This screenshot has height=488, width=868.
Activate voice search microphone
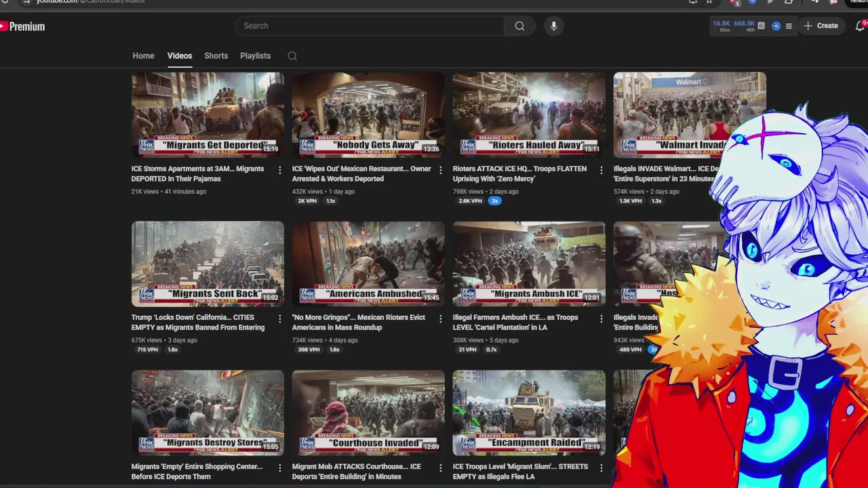[x=553, y=26]
